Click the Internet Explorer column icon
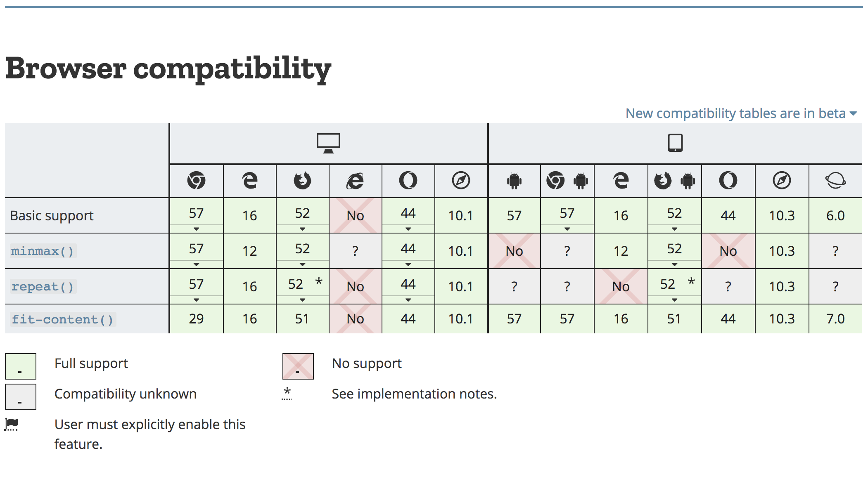This screenshot has width=868, height=486. (355, 181)
